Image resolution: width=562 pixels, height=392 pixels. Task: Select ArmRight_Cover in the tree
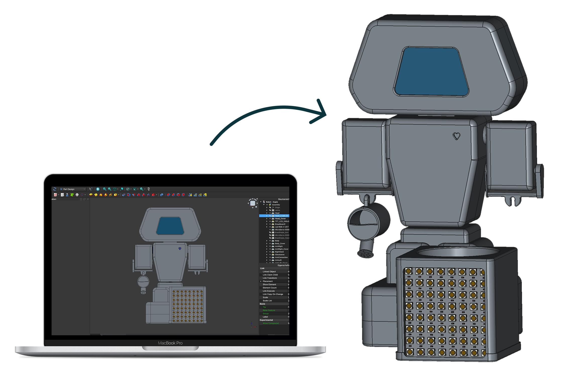[x=282, y=249]
